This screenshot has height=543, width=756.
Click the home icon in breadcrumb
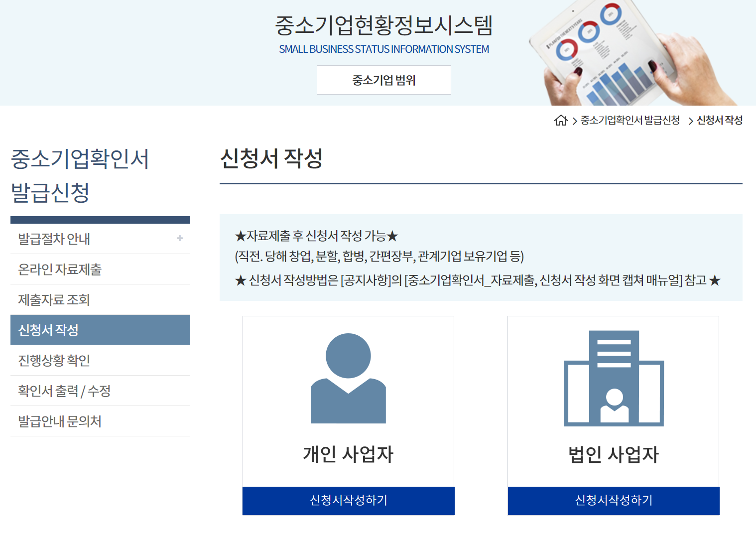(561, 121)
